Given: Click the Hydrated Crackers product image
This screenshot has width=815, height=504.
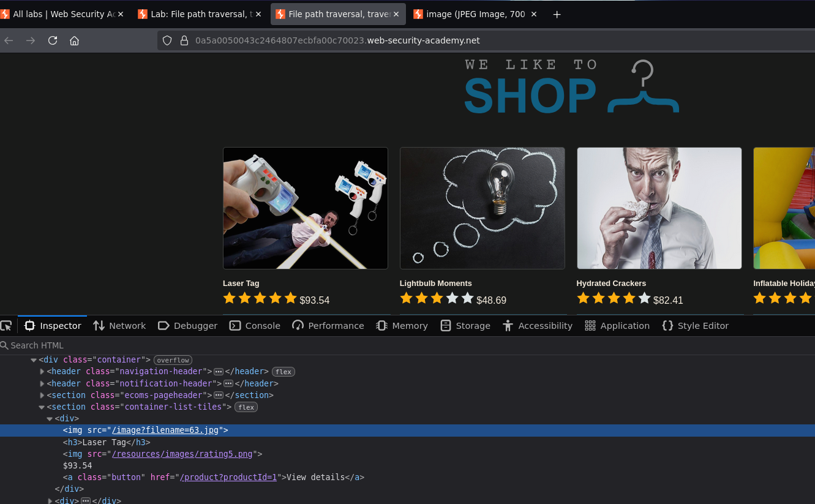Looking at the screenshot, I should pos(659,208).
